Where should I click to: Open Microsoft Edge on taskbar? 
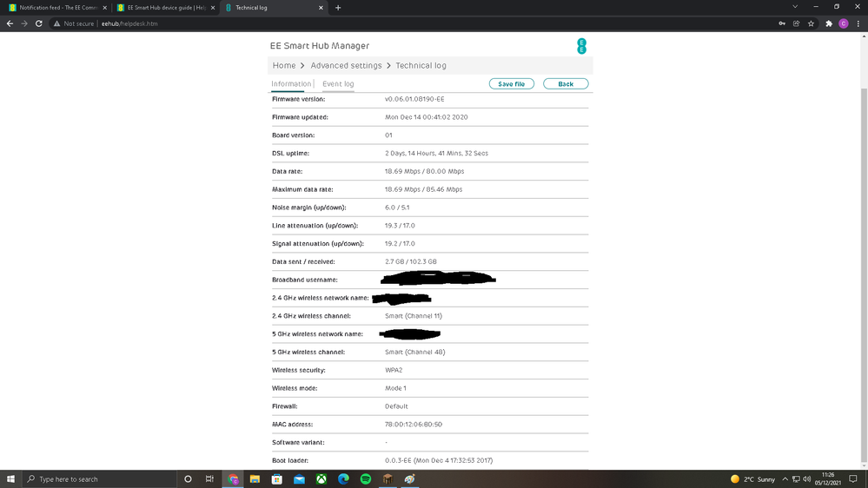[x=343, y=479]
